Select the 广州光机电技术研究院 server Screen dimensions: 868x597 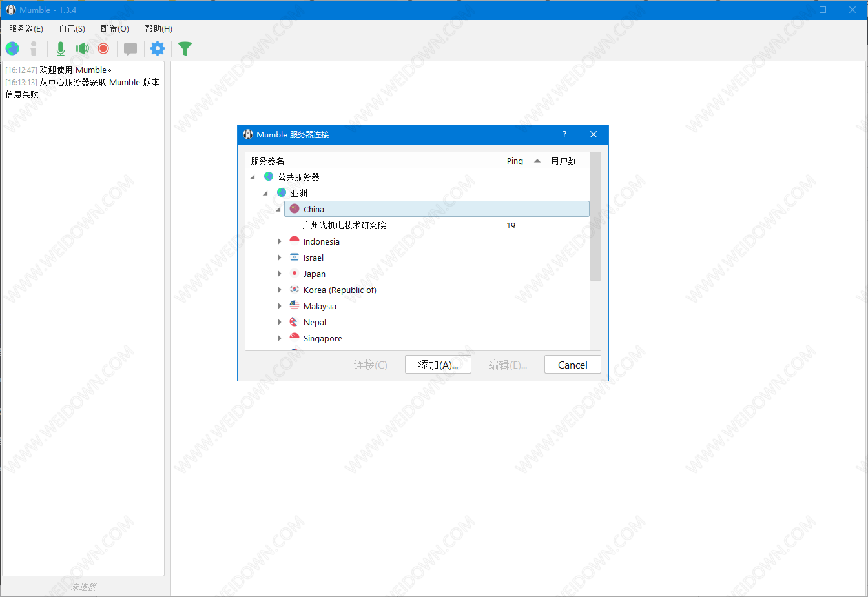click(344, 225)
